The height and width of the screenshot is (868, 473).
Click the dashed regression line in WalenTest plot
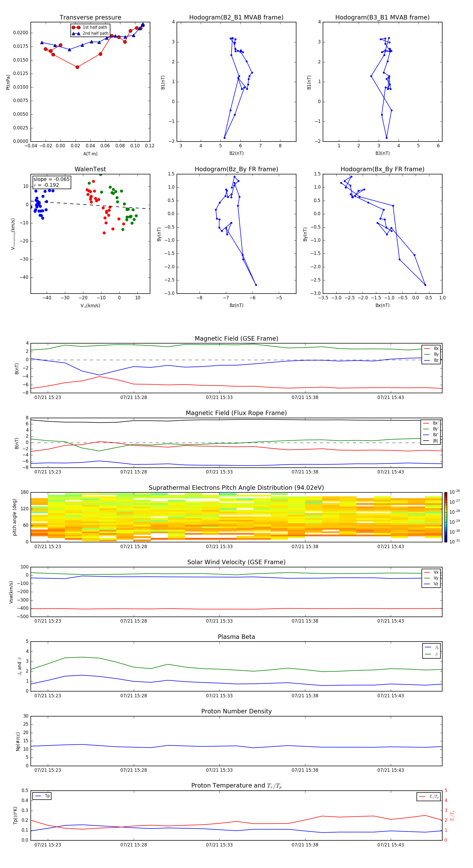coord(90,205)
